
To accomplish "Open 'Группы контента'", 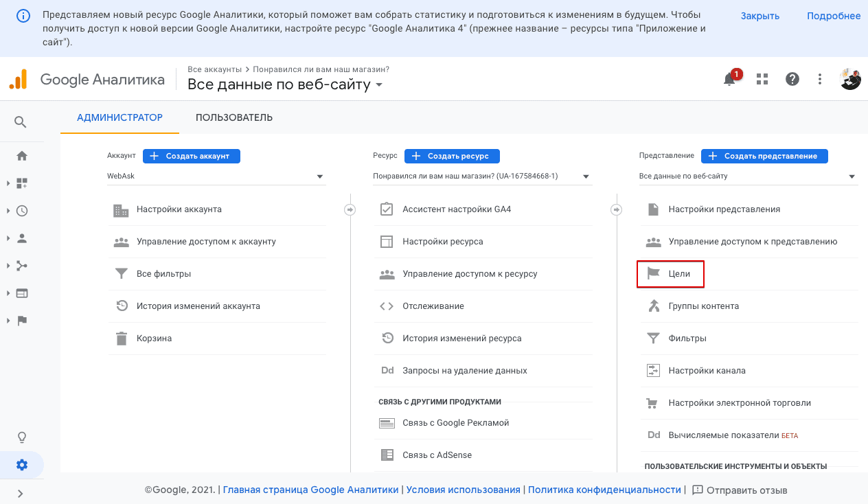I will point(749,306).
